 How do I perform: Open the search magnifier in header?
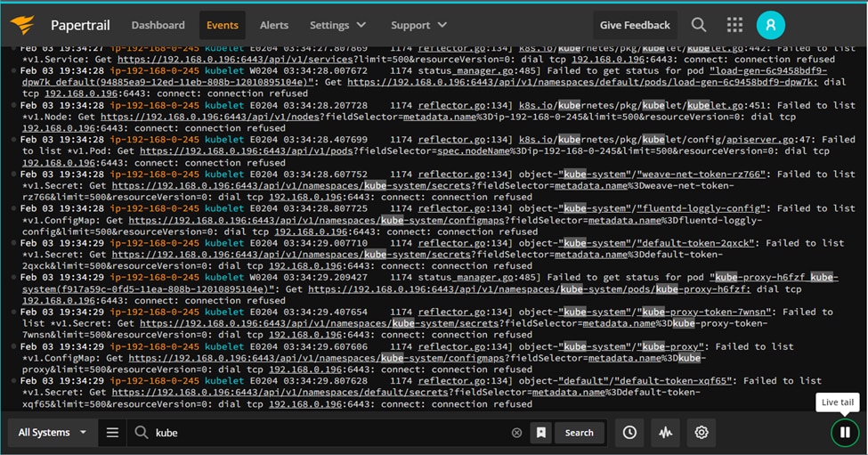click(x=699, y=25)
